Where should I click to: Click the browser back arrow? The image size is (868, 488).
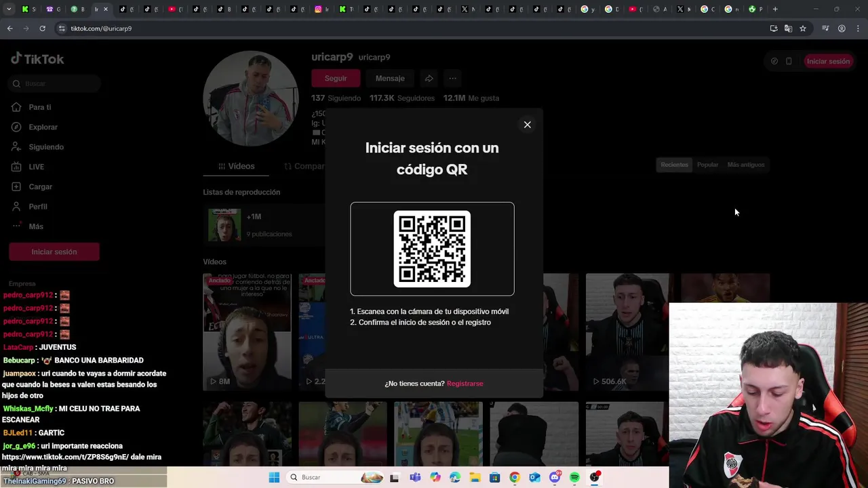pyautogui.click(x=9, y=28)
